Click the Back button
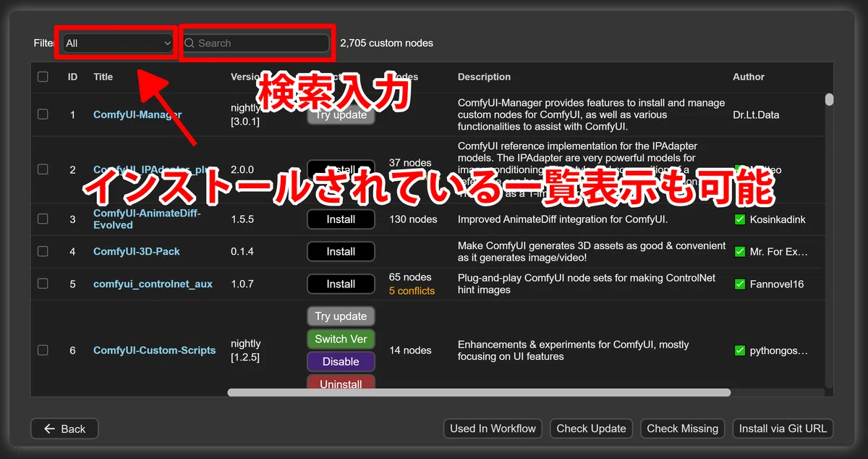Image resolution: width=868 pixels, height=459 pixels. click(64, 429)
